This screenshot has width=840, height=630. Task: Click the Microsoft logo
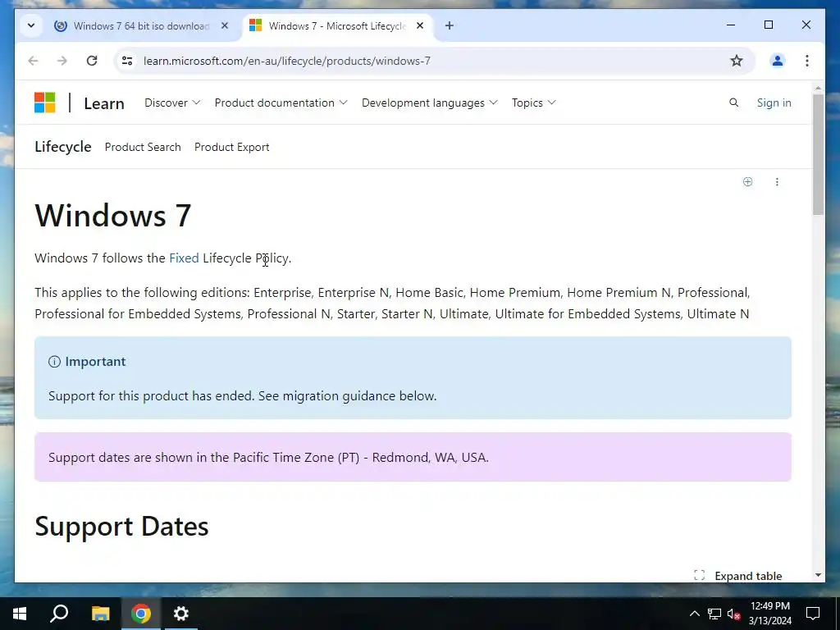coord(45,103)
